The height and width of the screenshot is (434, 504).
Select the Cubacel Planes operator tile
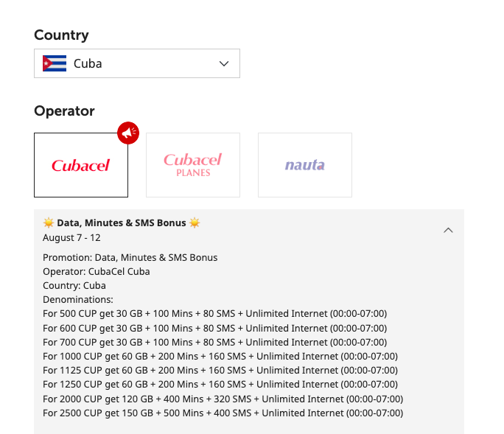pos(193,165)
